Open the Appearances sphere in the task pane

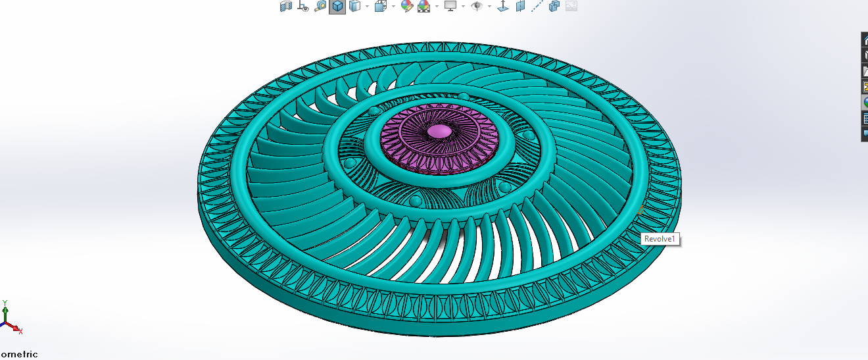(865, 103)
